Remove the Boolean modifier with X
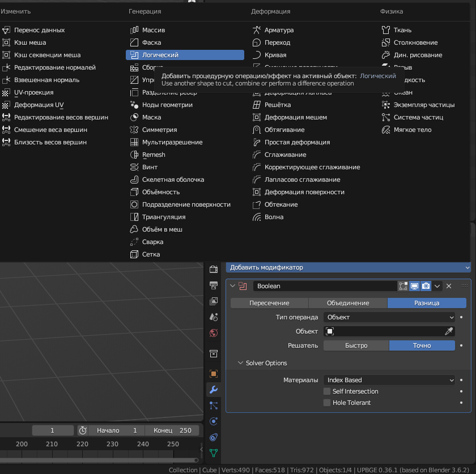The image size is (476, 474). click(449, 286)
